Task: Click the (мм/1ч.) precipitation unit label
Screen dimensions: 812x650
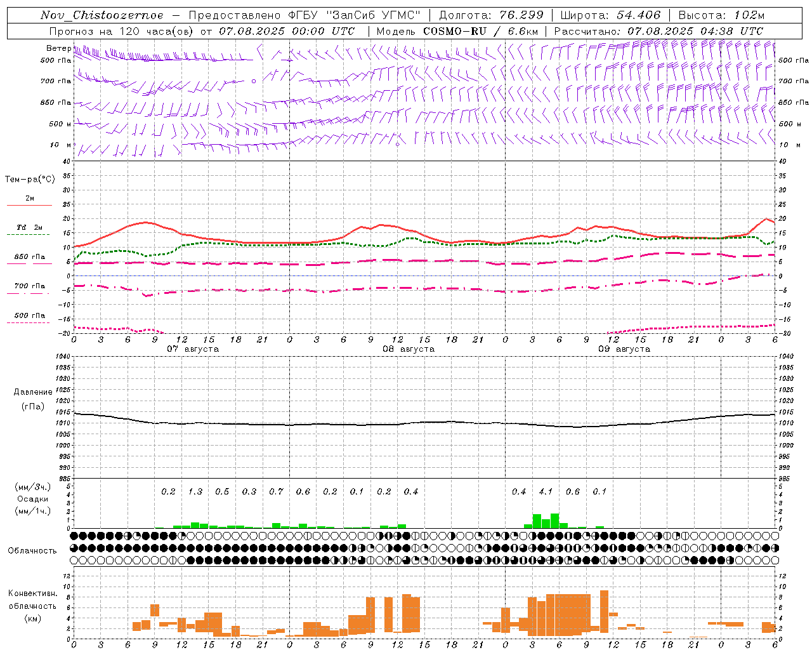Action: click(33, 511)
